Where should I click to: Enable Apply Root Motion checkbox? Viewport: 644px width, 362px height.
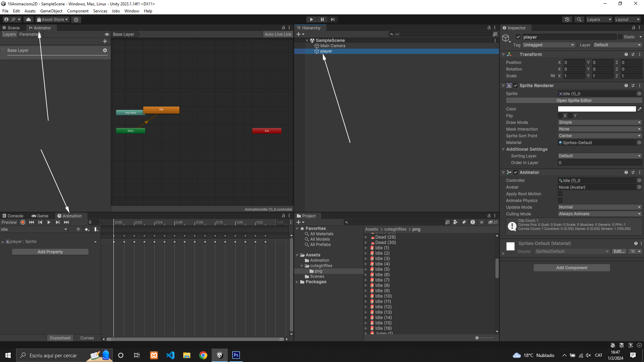pyautogui.click(x=560, y=194)
